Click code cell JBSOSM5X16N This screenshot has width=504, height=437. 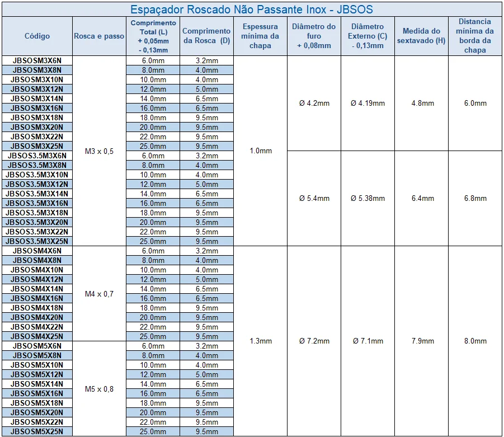click(37, 393)
